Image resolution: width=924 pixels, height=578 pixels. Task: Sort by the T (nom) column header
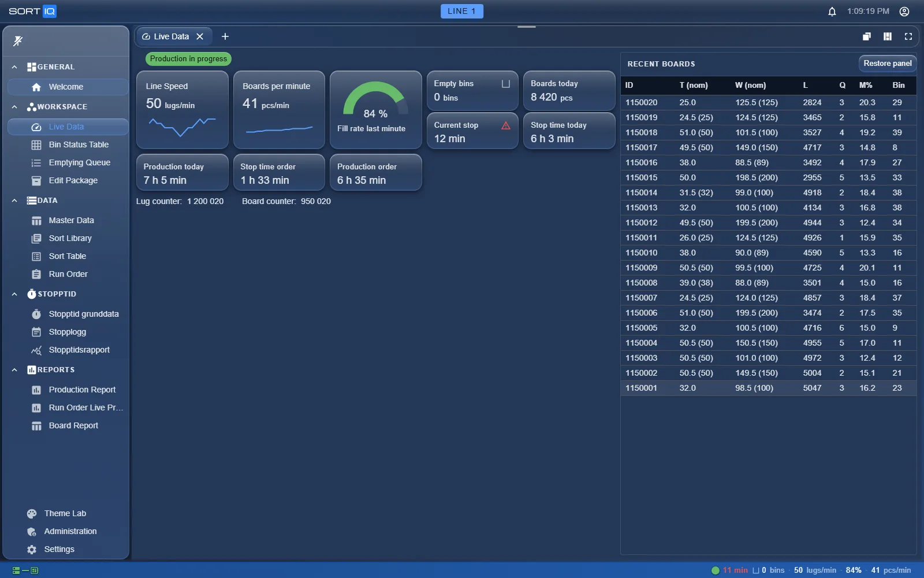[694, 85]
